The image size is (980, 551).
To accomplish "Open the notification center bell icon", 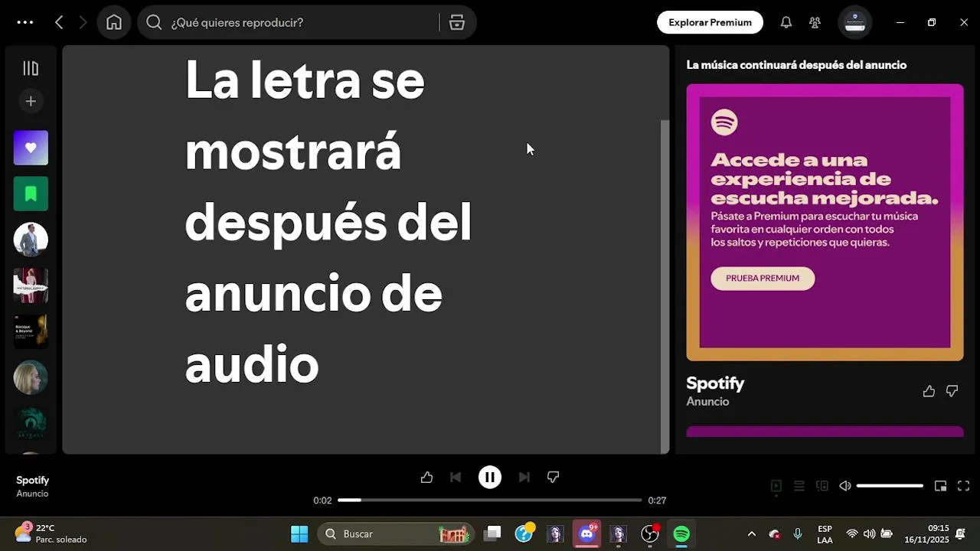I will 960,533.
